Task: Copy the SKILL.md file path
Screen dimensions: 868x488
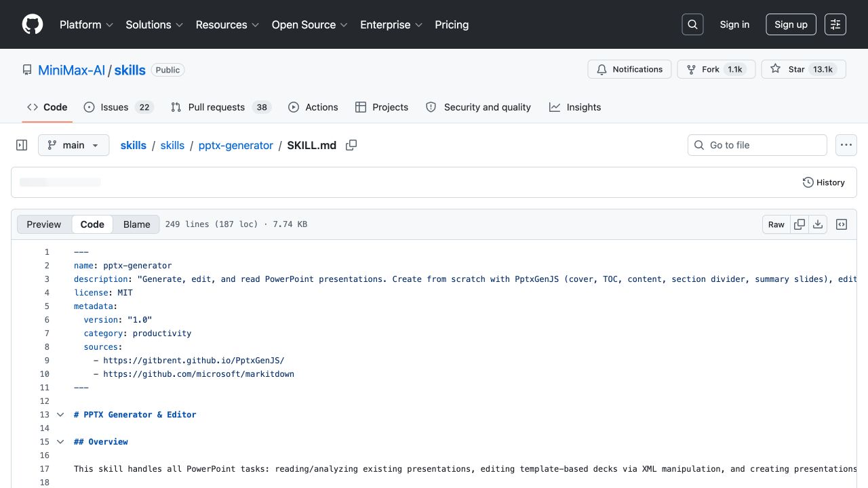Action: click(351, 145)
